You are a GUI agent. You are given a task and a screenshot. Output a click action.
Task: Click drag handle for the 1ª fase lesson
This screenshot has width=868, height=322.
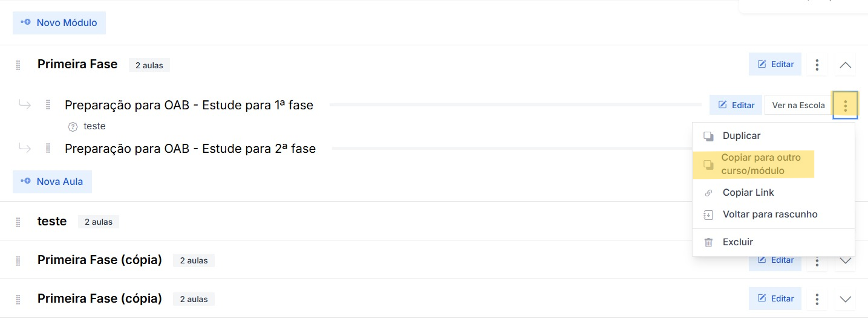point(48,105)
